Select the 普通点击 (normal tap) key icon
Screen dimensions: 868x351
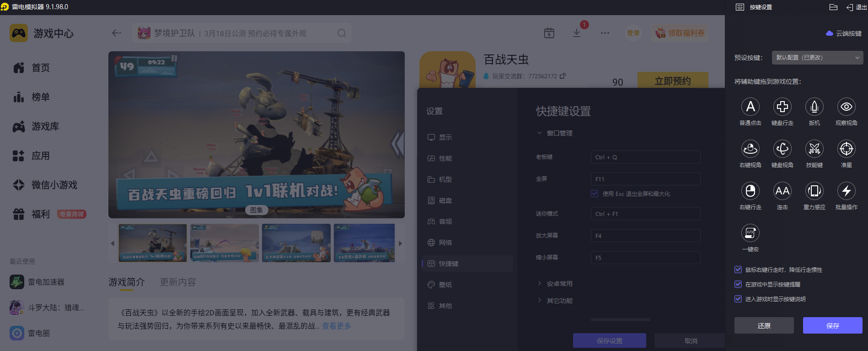750,107
